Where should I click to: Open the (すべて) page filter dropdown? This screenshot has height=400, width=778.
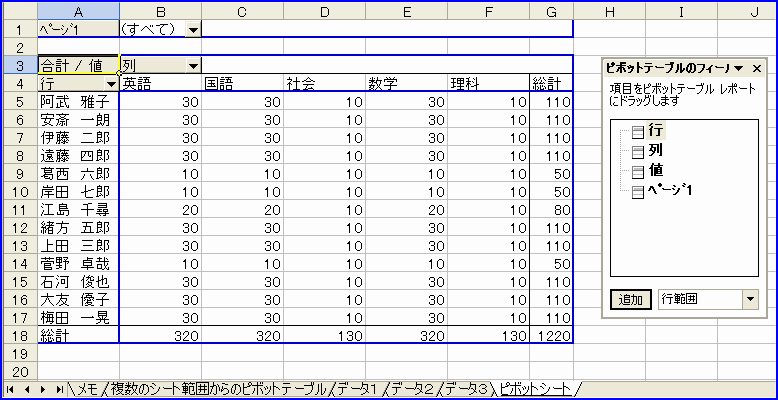click(194, 30)
